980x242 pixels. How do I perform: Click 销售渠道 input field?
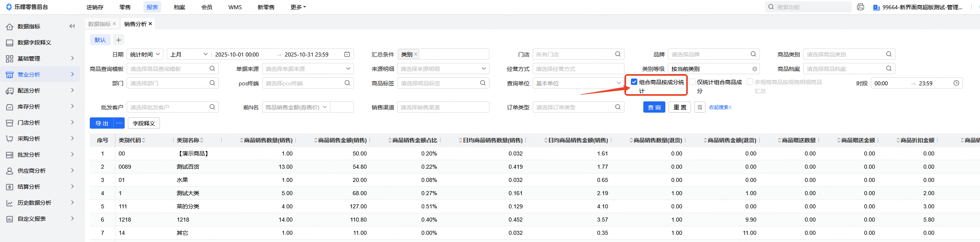443,107
